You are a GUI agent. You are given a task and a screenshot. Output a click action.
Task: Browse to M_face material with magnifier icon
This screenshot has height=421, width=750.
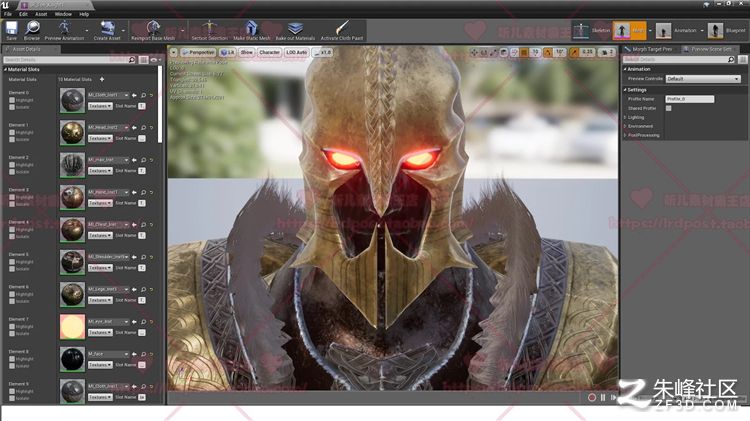[x=143, y=354]
